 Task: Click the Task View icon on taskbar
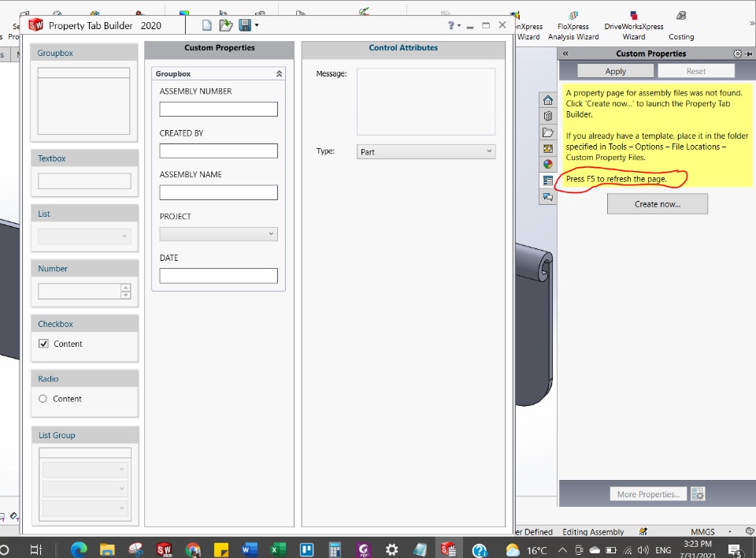point(36,549)
